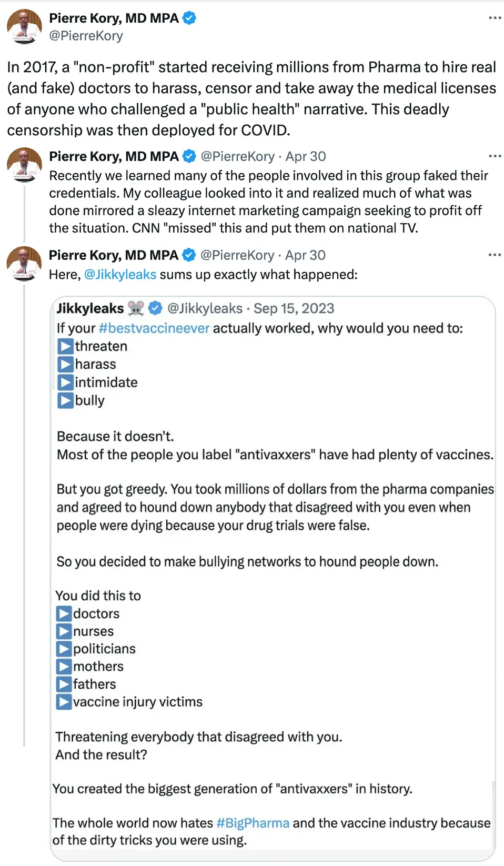
Task: Open avatar on the first reply tweet
Action: 24,165
